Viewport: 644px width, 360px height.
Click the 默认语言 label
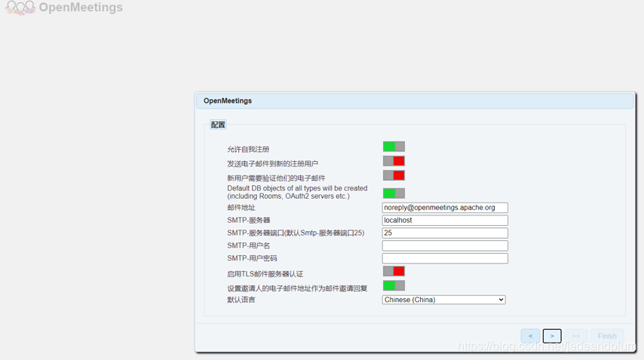tap(241, 300)
